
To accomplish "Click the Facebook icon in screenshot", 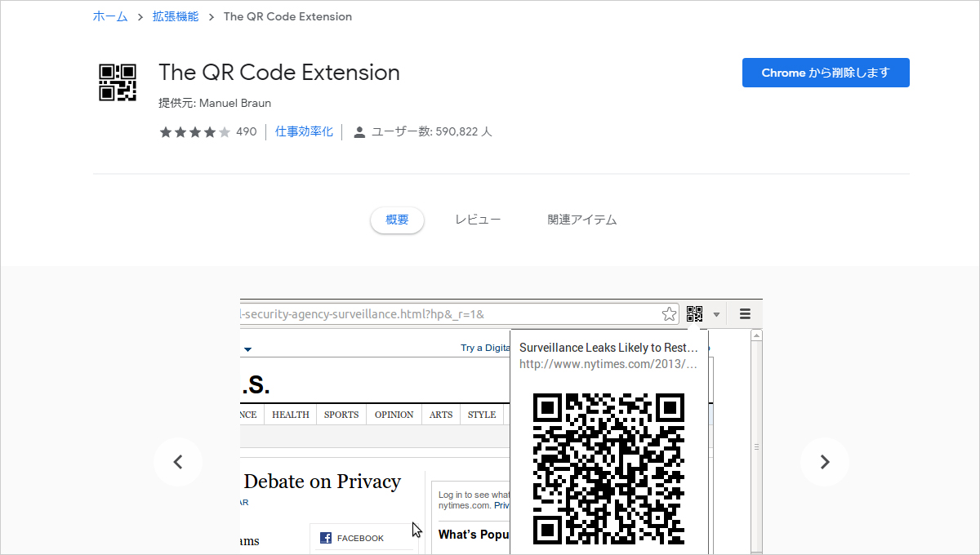I will click(326, 538).
